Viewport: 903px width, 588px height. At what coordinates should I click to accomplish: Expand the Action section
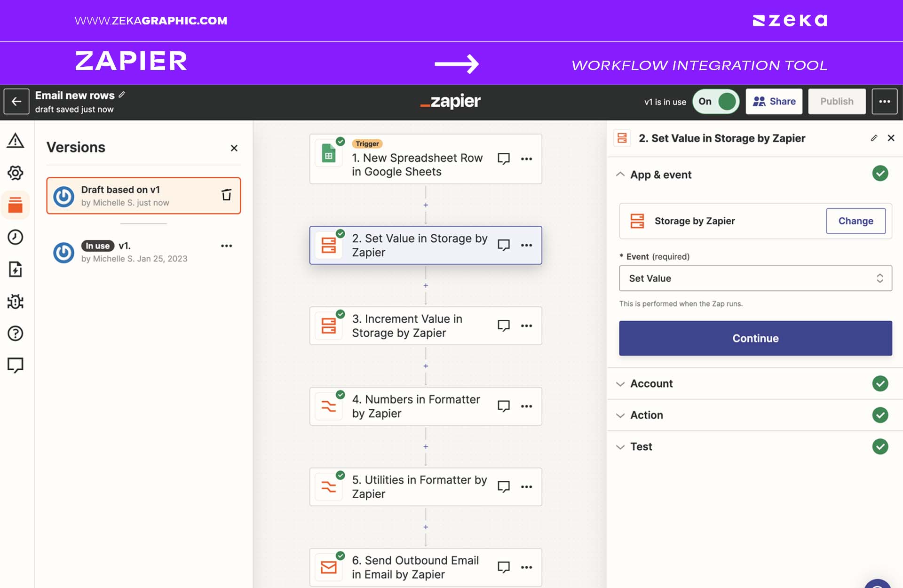pos(647,415)
